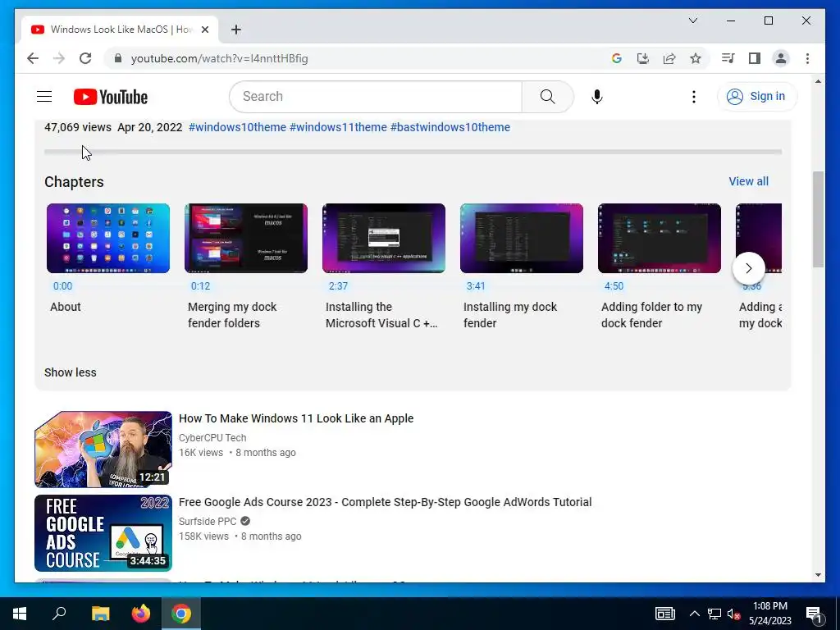
Task: Jump to the 4:50 chapter timestamp
Action: 614,285
